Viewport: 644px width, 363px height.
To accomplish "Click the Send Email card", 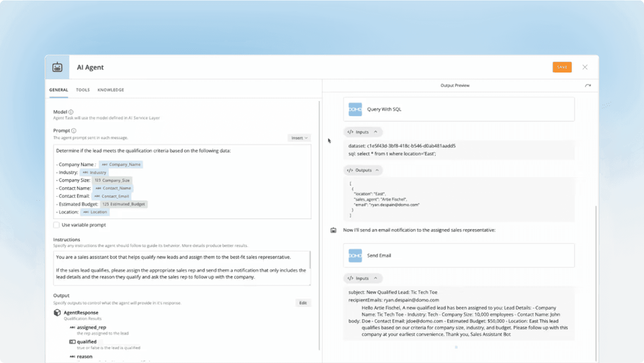I will click(x=459, y=255).
